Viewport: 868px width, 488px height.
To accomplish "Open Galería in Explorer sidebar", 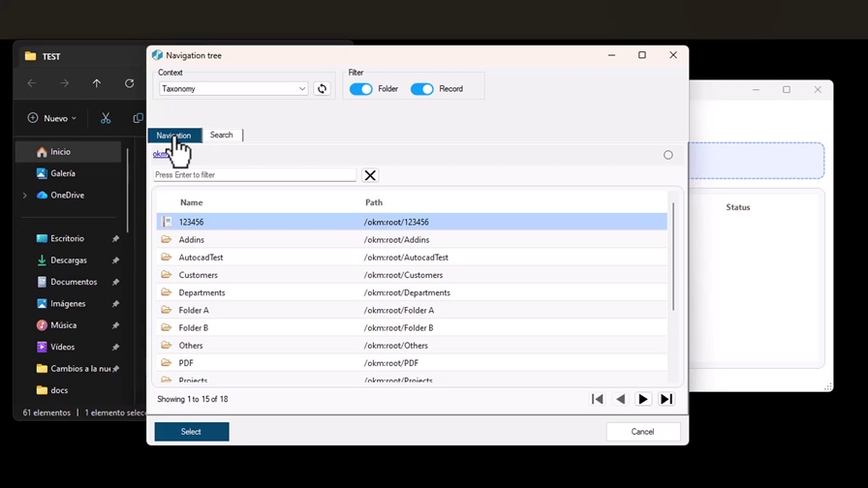I will pos(63,173).
